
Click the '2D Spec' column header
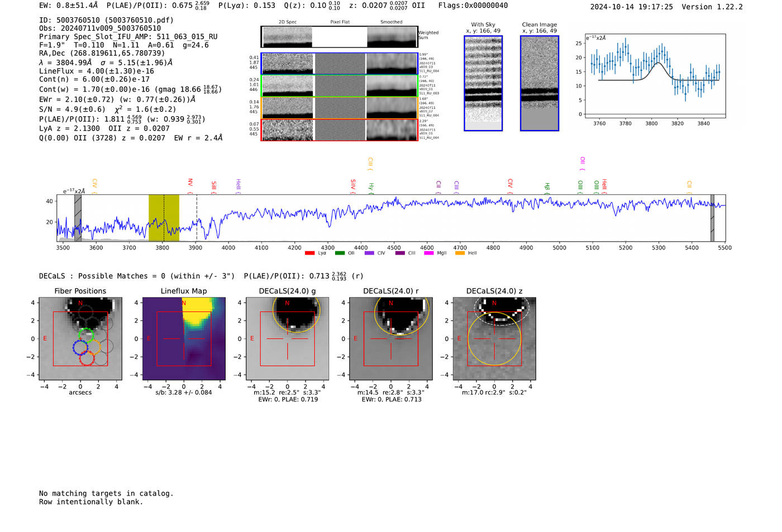pos(288,22)
